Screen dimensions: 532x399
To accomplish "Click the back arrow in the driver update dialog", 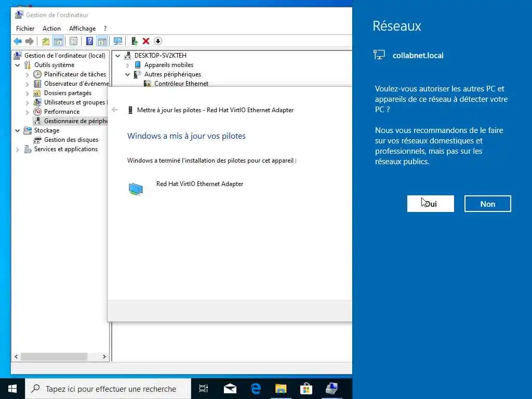I will (x=115, y=110).
